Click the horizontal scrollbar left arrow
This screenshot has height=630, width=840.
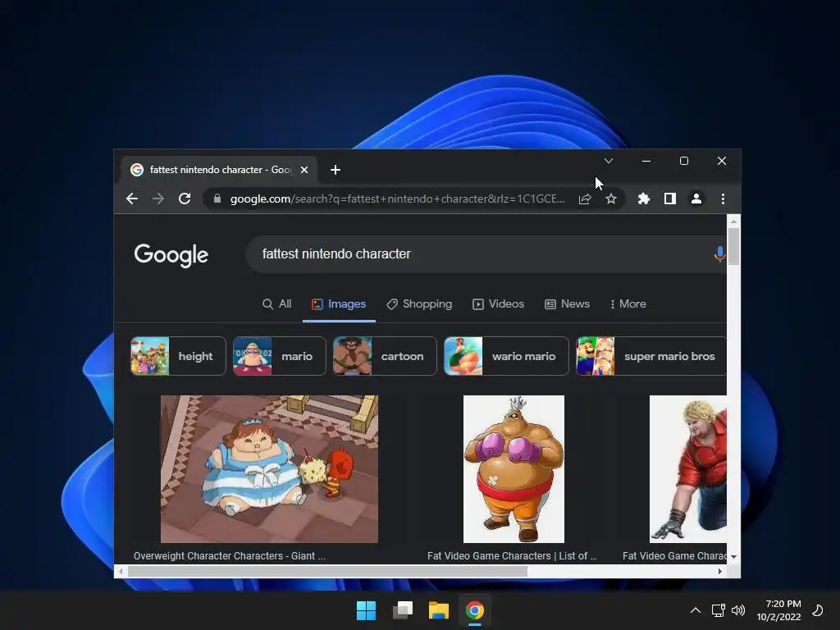[x=121, y=572]
